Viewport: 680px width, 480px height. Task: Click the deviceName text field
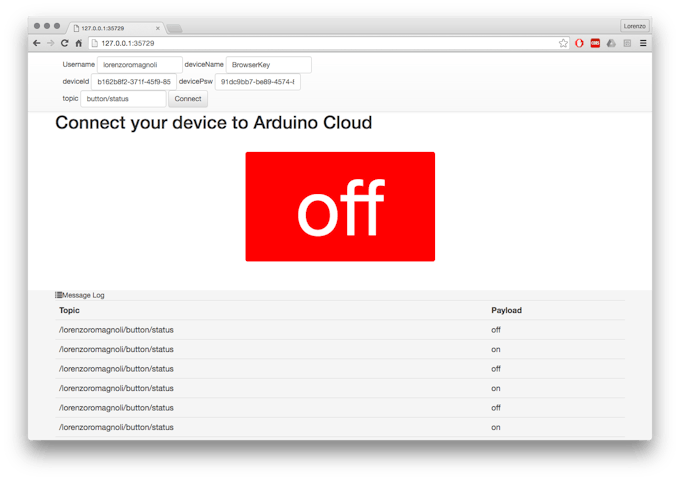268,65
